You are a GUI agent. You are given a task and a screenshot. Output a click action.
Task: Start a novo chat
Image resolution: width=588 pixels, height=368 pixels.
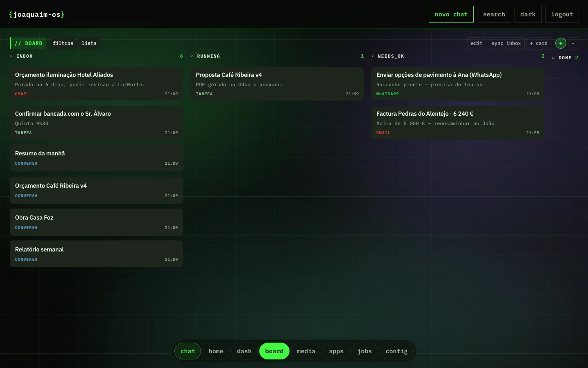451,14
